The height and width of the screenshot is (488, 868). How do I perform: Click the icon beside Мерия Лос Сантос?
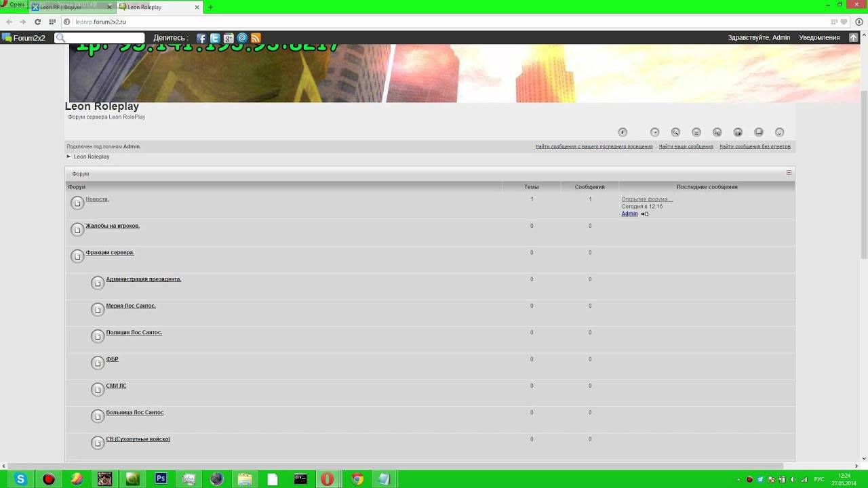pos(98,309)
